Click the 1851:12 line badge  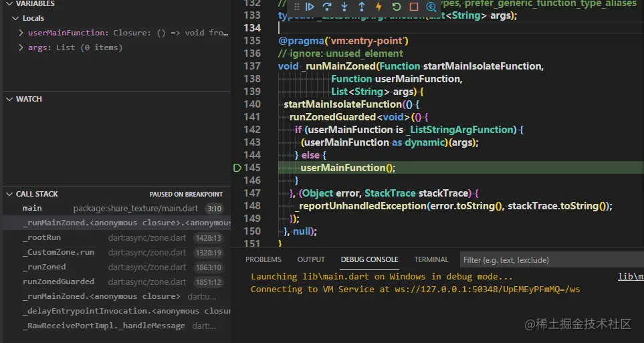click(x=209, y=282)
